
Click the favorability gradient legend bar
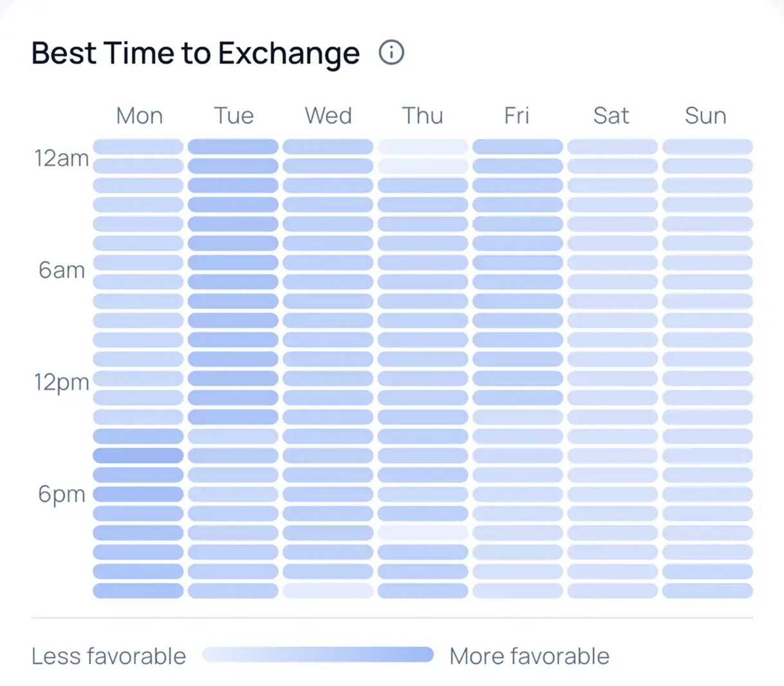coord(319,654)
